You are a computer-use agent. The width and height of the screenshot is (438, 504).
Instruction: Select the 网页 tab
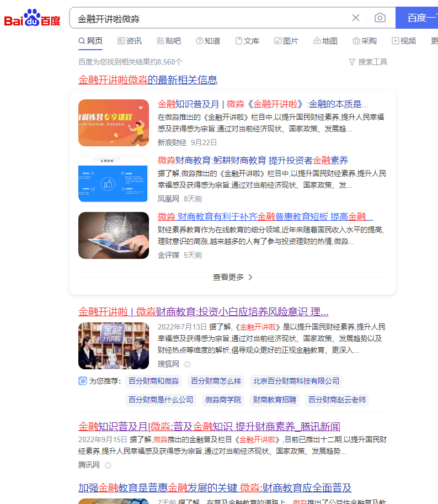click(x=90, y=41)
